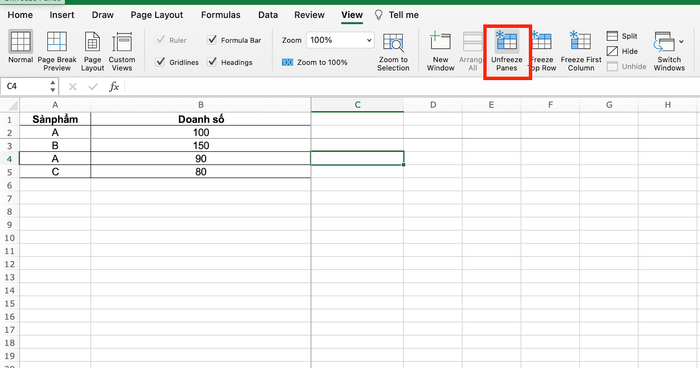Select column A header
The width and height of the screenshot is (700, 368).
(55, 105)
